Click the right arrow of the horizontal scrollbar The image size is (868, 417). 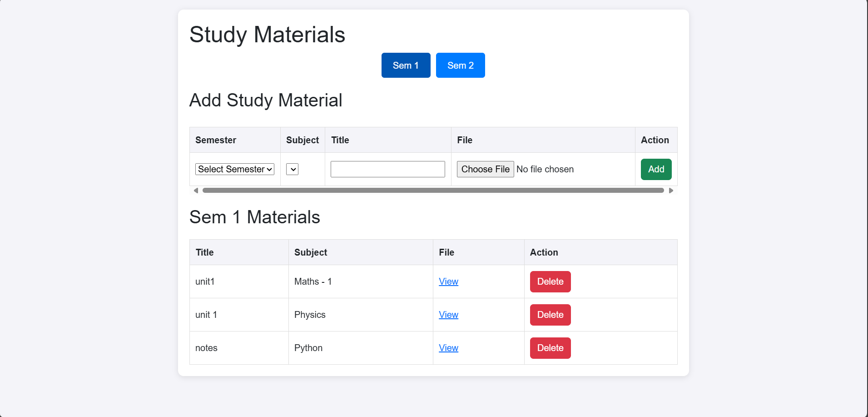pyautogui.click(x=671, y=191)
